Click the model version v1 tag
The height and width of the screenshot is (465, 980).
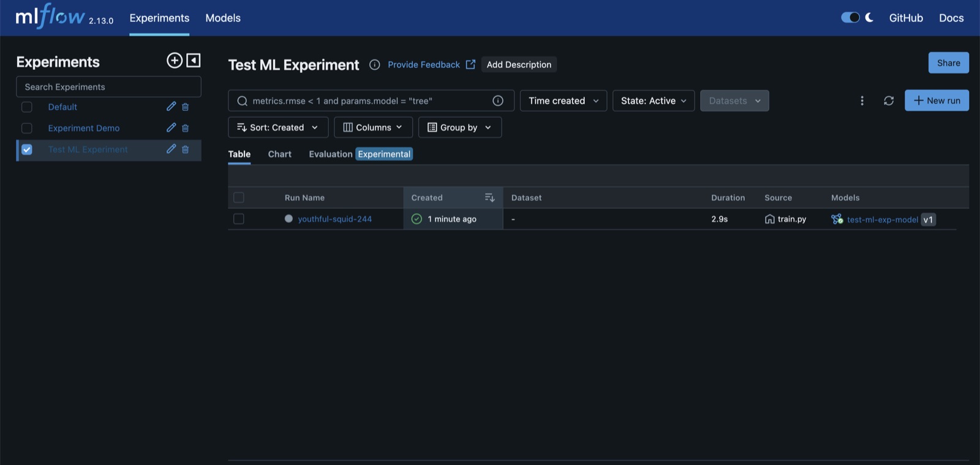tap(929, 219)
